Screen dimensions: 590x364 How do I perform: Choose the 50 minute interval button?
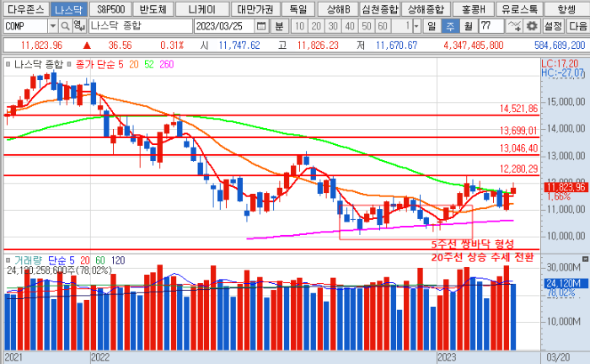pyautogui.click(x=366, y=26)
